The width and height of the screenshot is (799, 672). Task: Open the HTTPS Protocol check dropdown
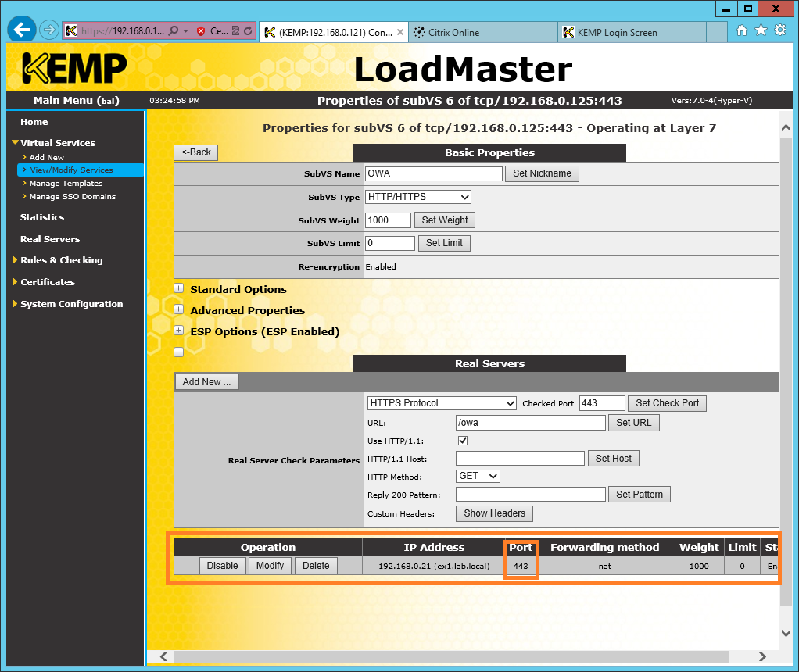pyautogui.click(x=442, y=403)
